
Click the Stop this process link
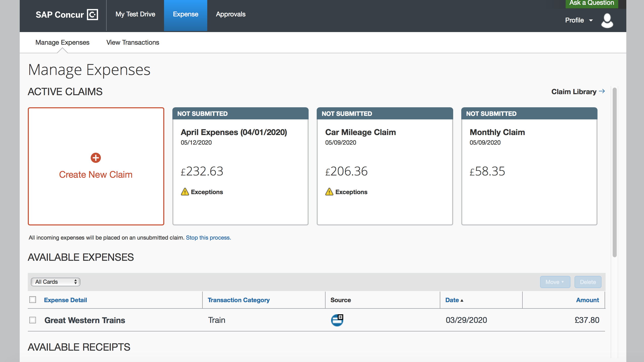208,237
